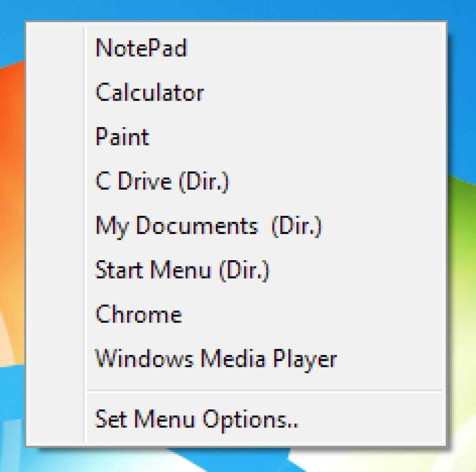Viewport: 476px width, 472px height.
Task: Browse to My Documents directory
Action: point(209,226)
